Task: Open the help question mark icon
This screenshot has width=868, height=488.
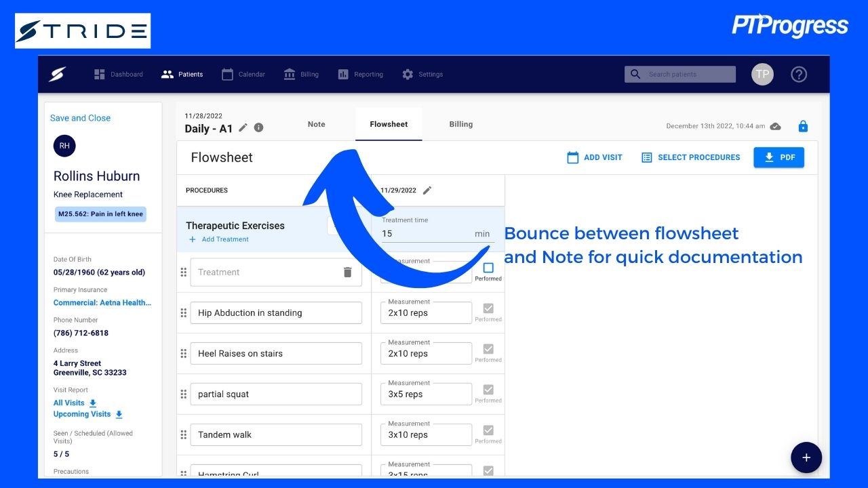Action: [799, 75]
